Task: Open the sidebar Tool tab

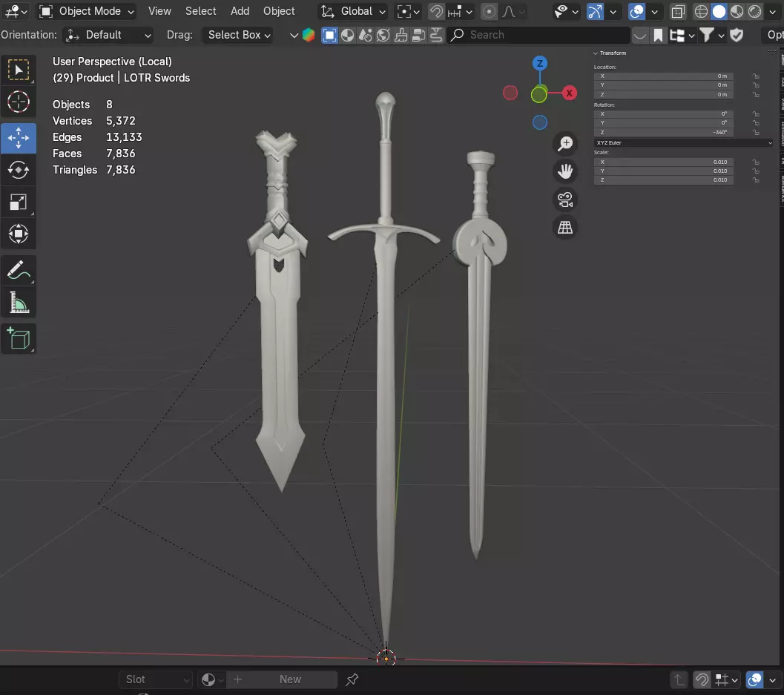Action: 781,82
